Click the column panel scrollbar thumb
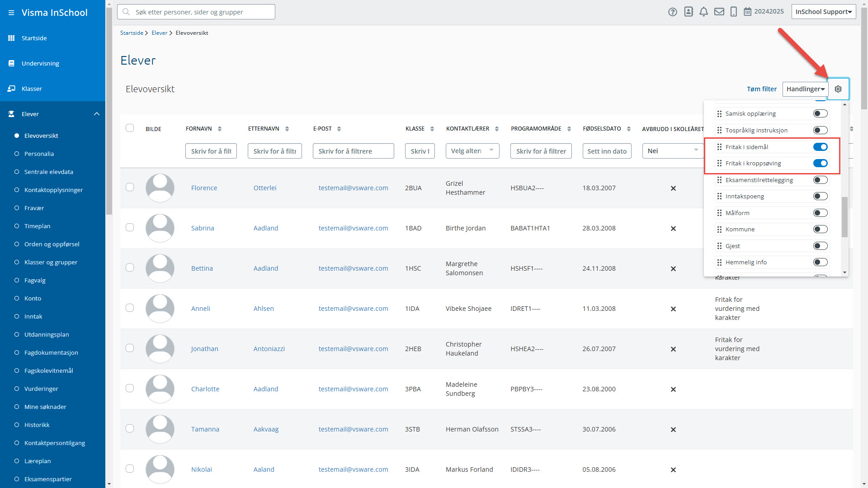Screen dimensions: 868x488 (x=844, y=217)
